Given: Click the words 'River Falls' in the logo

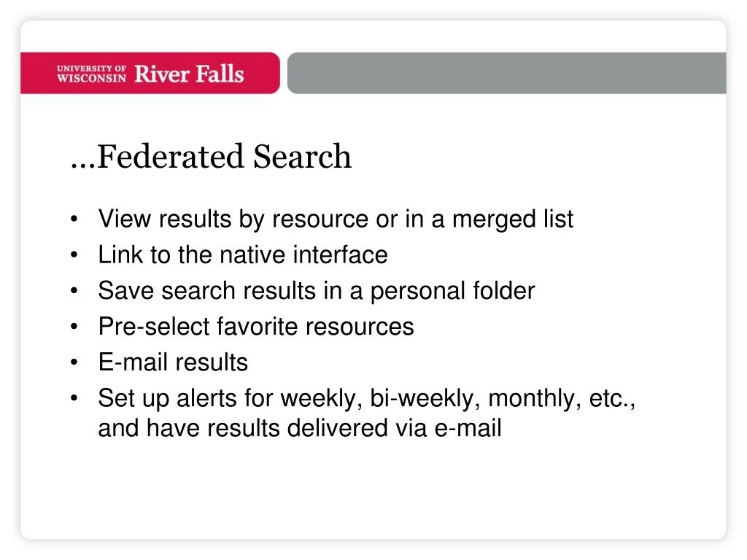Looking at the screenshot, I should (x=189, y=74).
